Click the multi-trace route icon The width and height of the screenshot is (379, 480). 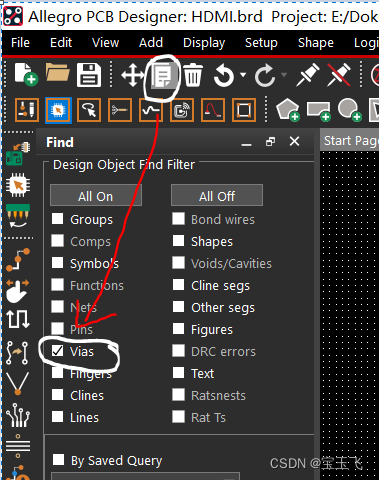18,415
